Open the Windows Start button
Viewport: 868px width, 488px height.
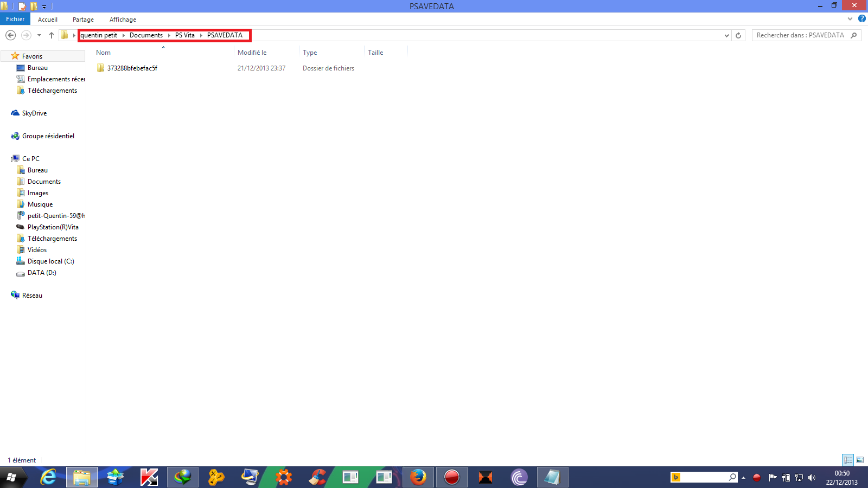[11, 477]
